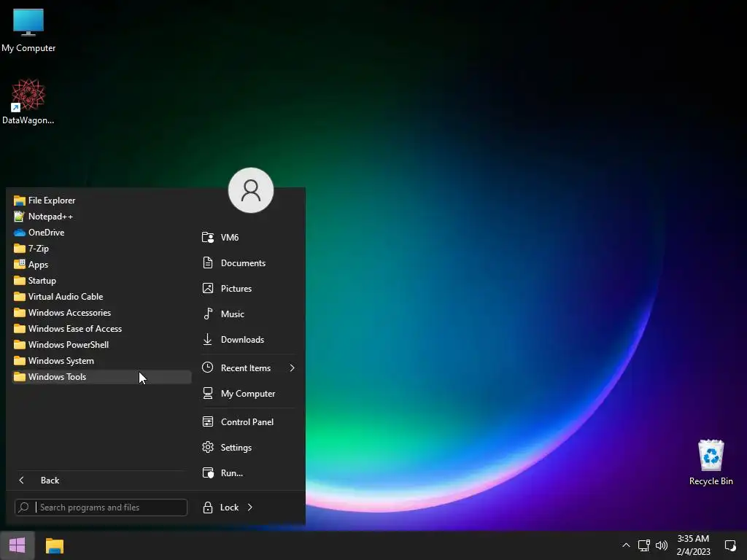Open the clock showing 3:35 AM

693,545
